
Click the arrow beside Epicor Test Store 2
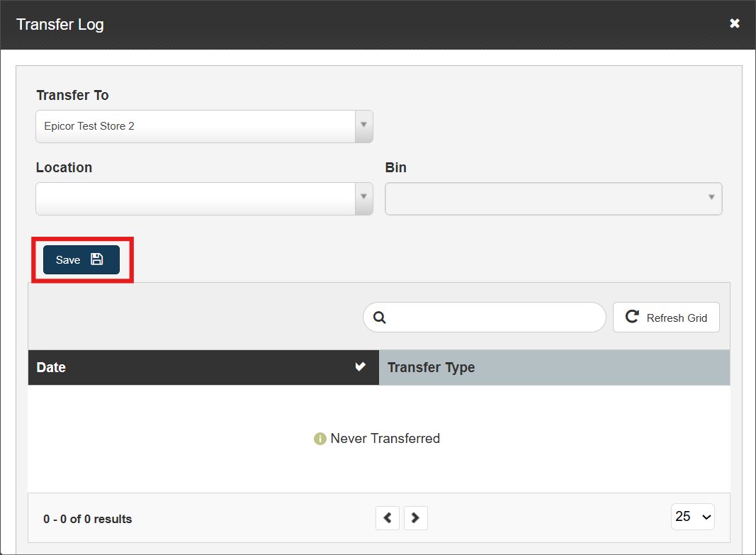363,125
